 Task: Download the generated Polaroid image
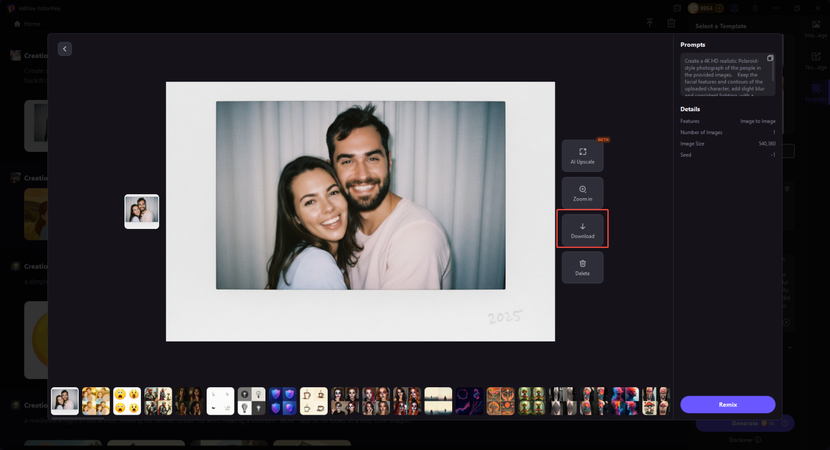[582, 230]
